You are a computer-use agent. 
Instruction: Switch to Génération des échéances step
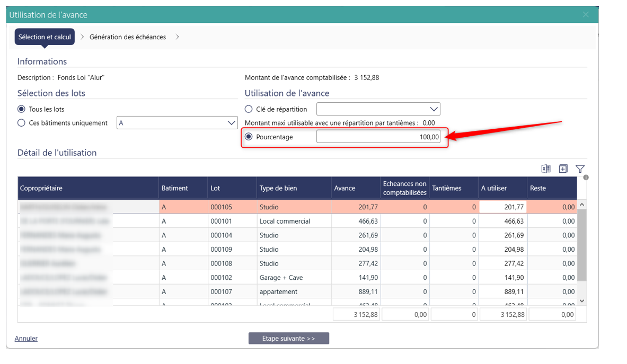pyautogui.click(x=128, y=37)
